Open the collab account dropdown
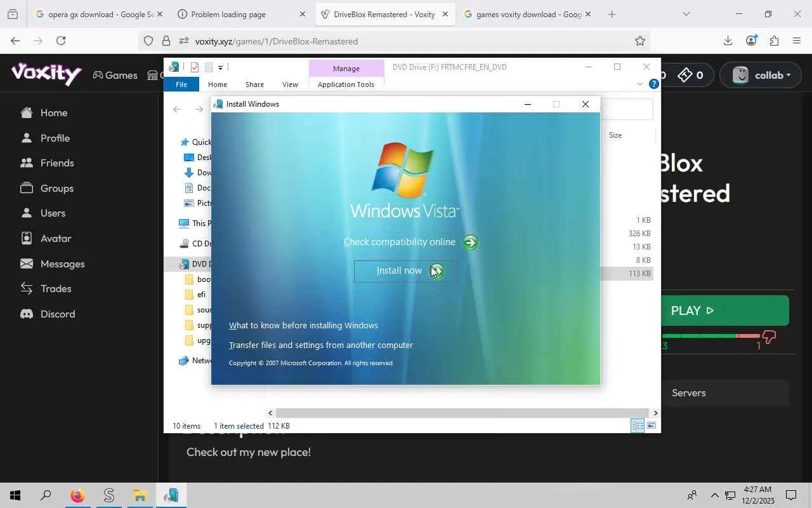This screenshot has height=508, width=812. 761,75
